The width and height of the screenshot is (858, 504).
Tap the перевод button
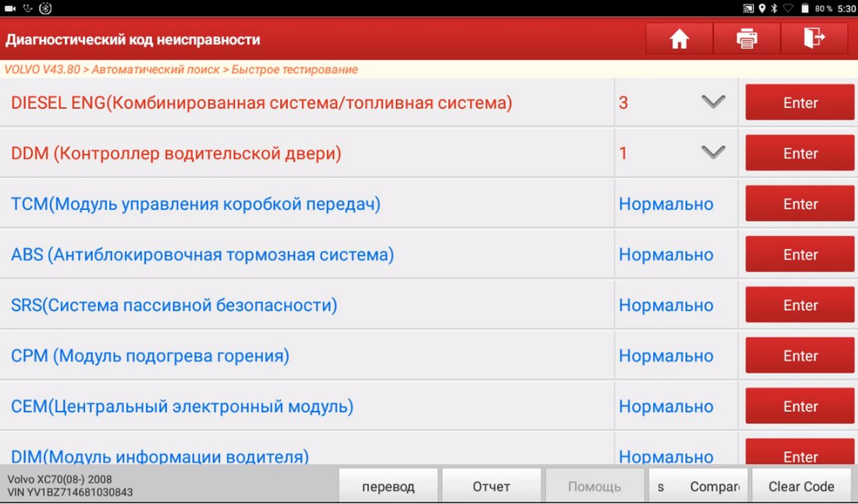tap(389, 486)
